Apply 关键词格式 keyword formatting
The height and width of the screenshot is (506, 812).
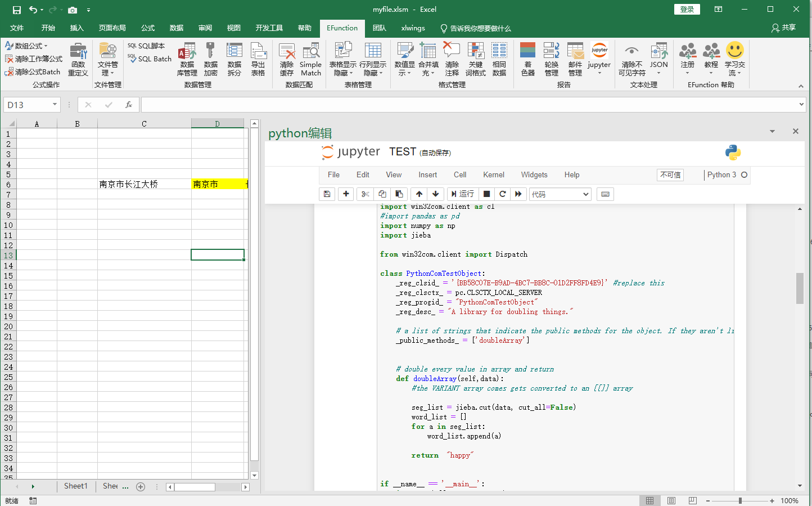(x=476, y=60)
